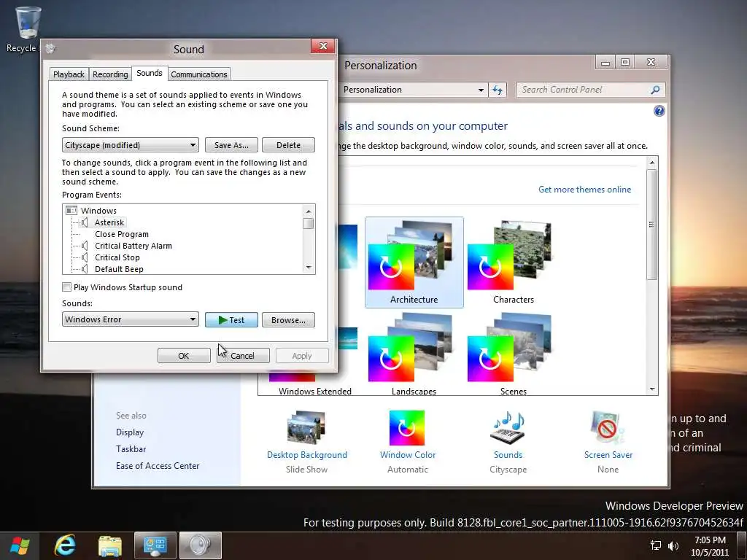
Task: Click the Sound dialog title bar speaker icon
Action: (50, 49)
